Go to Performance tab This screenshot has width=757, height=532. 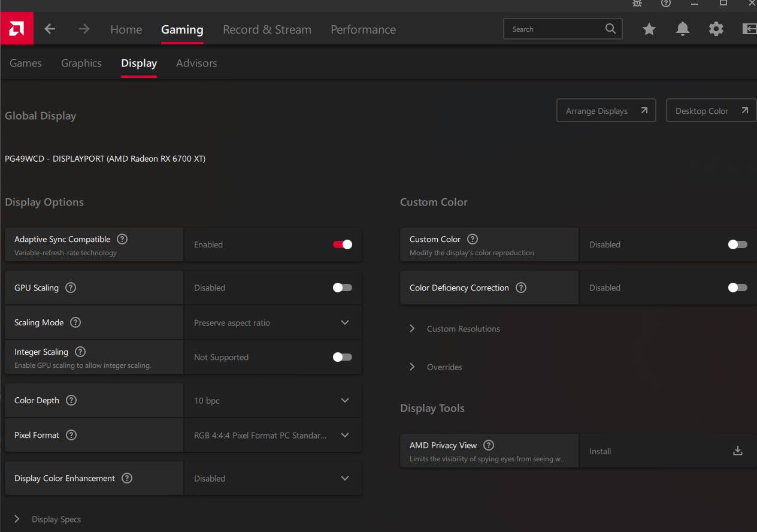363,29
